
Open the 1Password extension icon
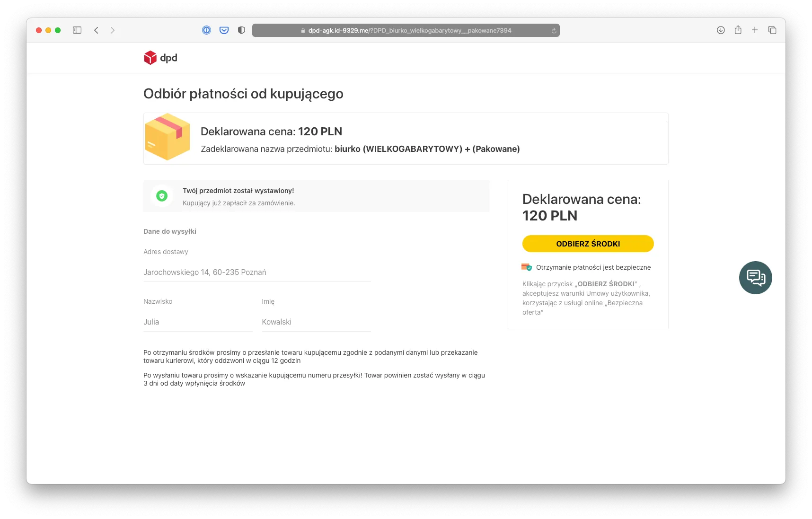coord(206,30)
